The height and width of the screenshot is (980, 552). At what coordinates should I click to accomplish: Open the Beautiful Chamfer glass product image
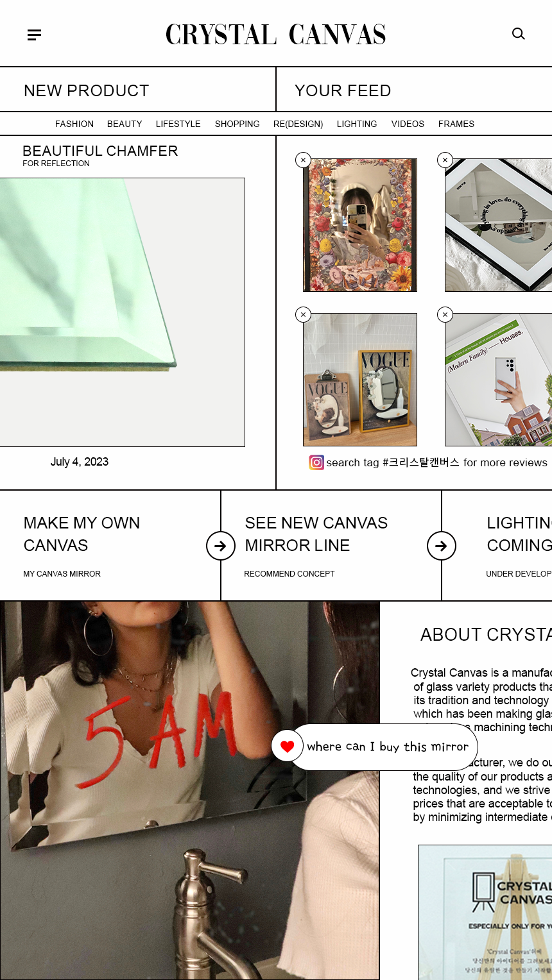point(122,312)
